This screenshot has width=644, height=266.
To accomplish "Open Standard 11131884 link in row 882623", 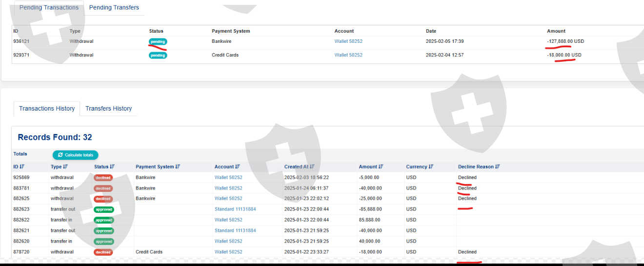I will pos(235,209).
